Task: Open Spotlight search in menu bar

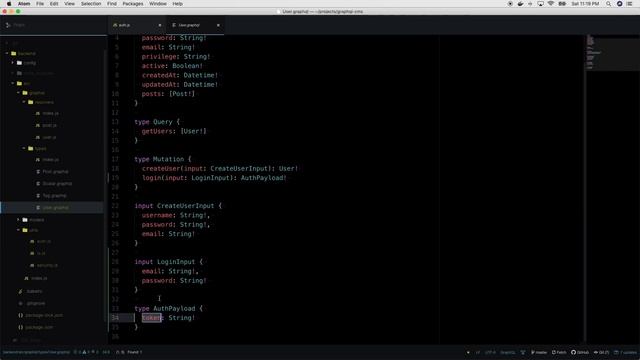Action: coord(608,4)
